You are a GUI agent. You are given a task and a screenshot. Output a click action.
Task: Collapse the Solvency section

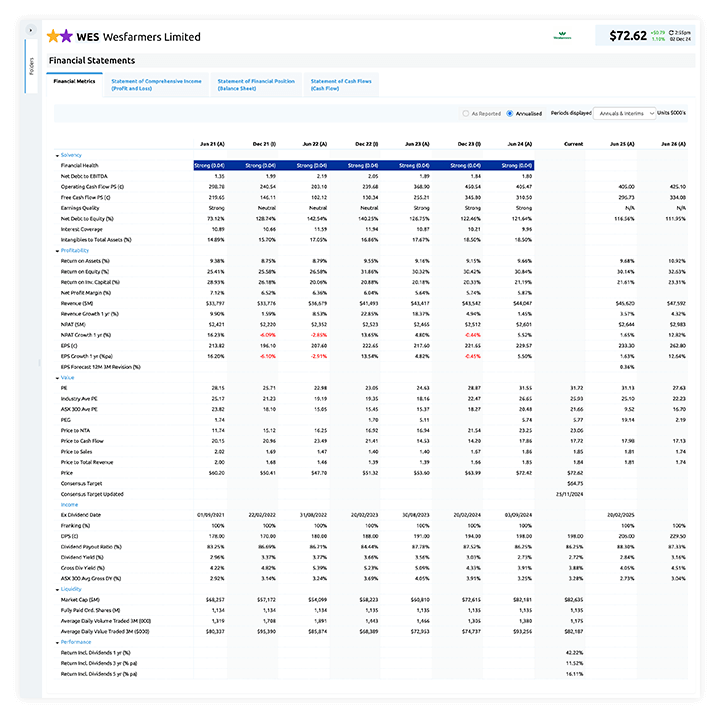(58, 155)
